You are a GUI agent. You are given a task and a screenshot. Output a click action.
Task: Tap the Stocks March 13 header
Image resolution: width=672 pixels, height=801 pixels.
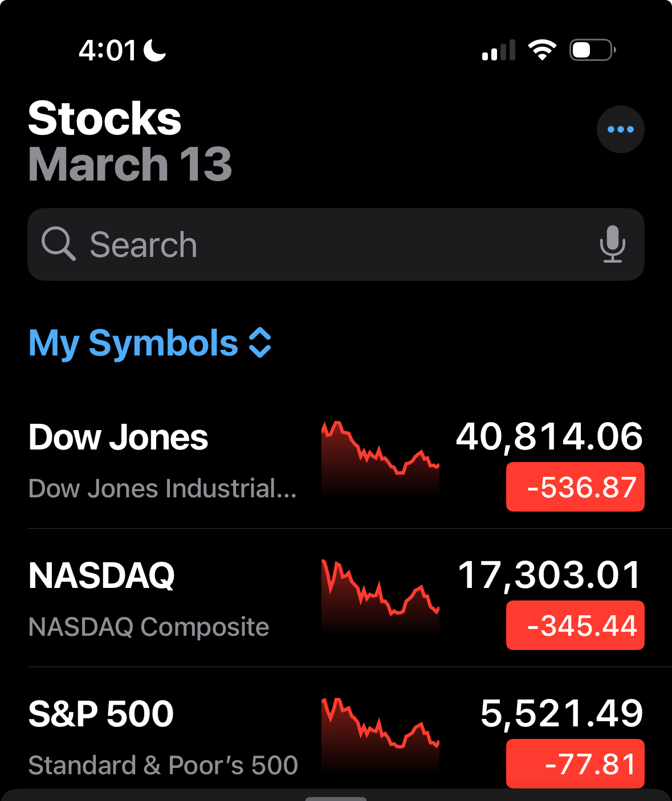[130, 141]
